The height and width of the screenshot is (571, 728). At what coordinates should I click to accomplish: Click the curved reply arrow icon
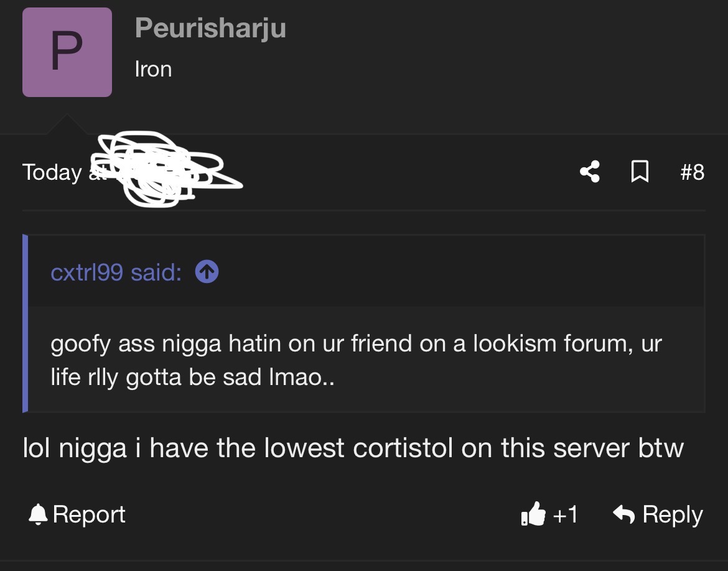[623, 514]
